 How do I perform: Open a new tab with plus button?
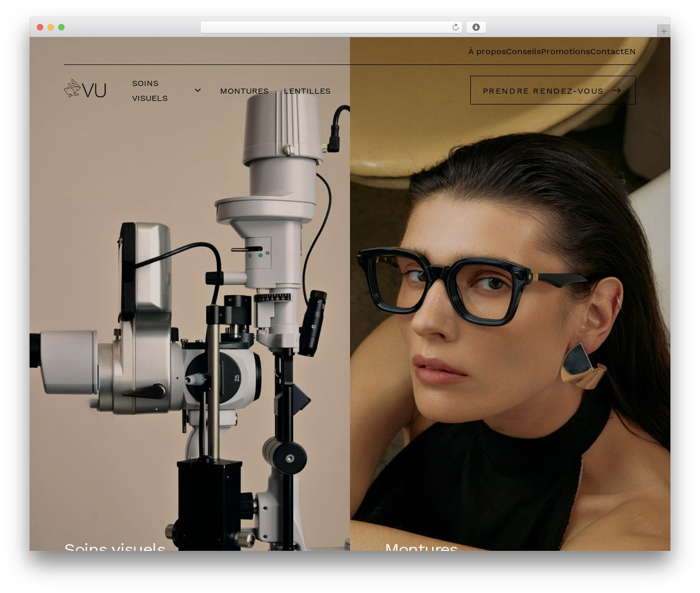(x=664, y=31)
